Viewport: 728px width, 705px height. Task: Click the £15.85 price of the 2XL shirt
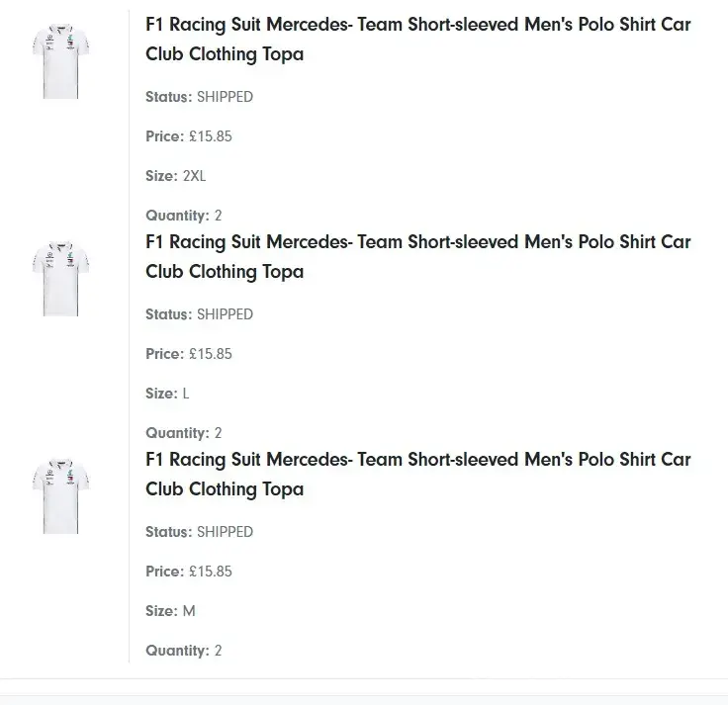[210, 136]
